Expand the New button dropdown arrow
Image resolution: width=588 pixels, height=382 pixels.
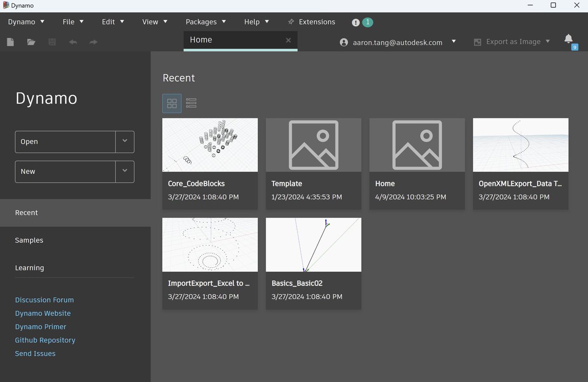click(x=124, y=171)
